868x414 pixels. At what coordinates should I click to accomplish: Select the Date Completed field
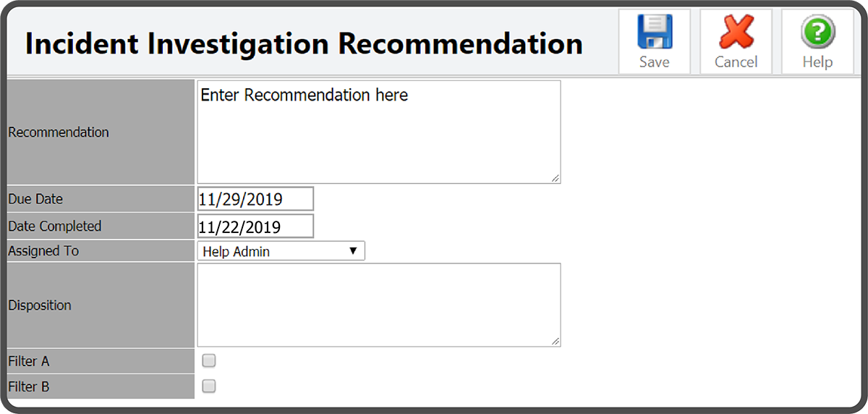pos(255,227)
